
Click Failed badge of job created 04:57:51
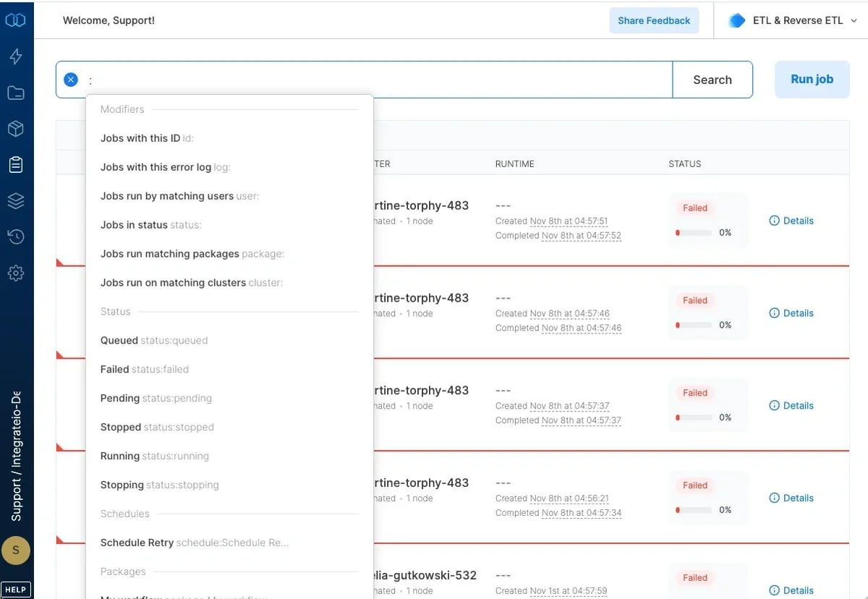[x=695, y=208]
